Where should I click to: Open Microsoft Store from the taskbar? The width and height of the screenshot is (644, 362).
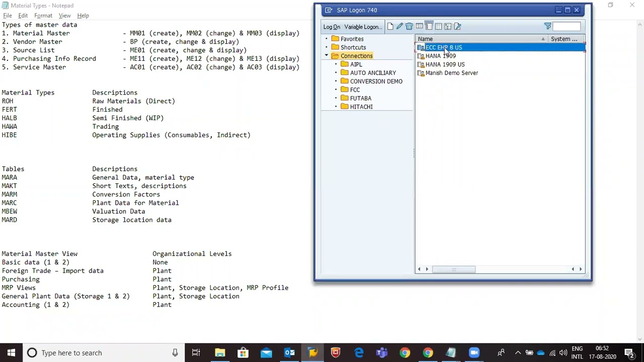point(243,353)
